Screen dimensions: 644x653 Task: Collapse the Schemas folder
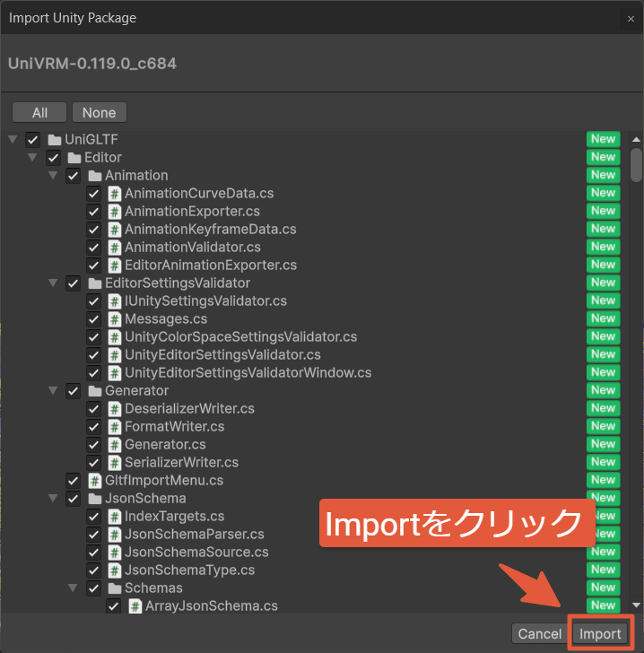pos(73,588)
